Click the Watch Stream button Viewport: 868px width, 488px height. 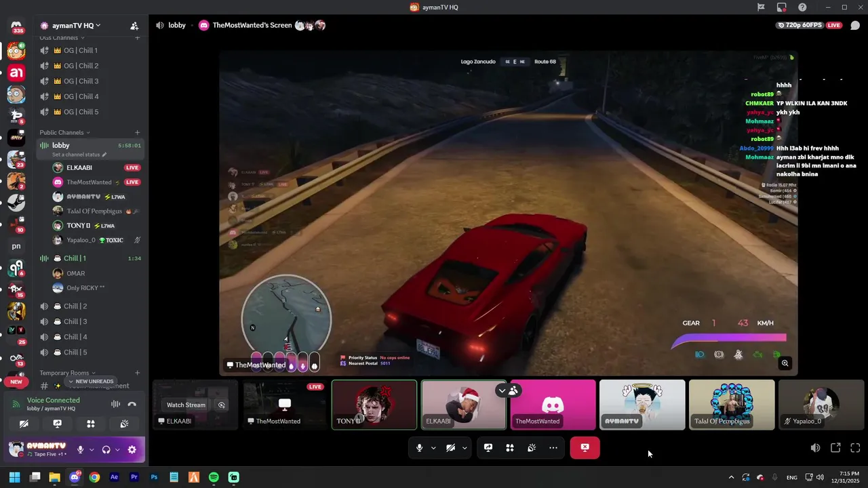[x=186, y=405]
